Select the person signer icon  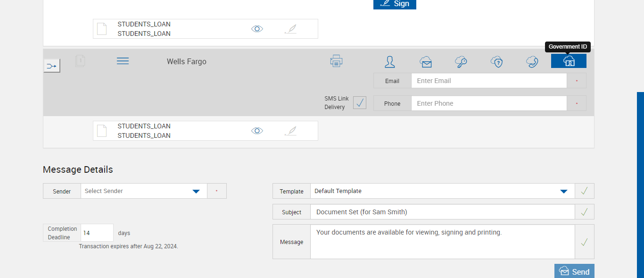coord(390,61)
